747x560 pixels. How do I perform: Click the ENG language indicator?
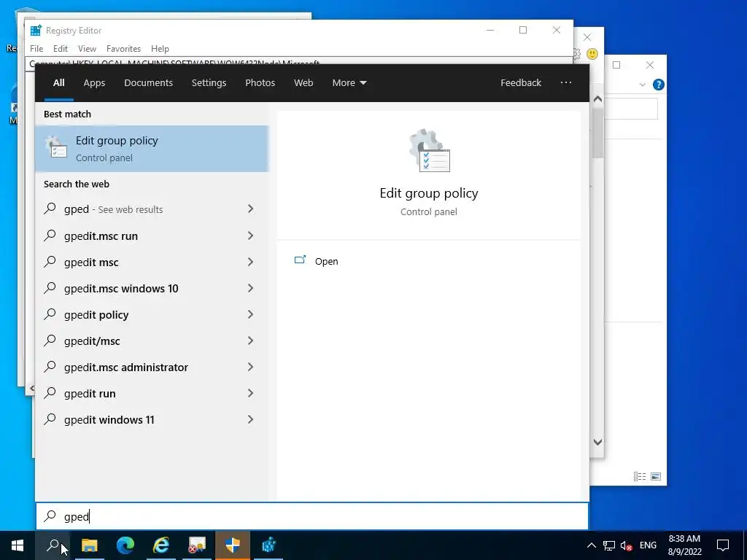click(x=648, y=545)
